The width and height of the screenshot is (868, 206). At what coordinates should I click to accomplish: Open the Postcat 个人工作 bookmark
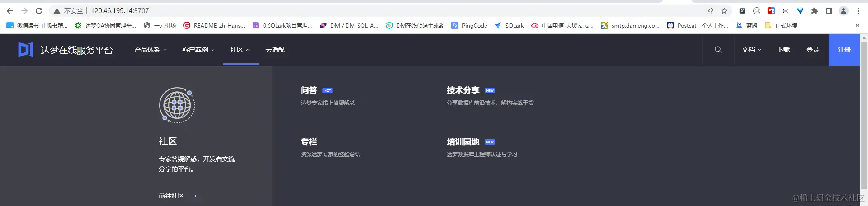pyautogui.click(x=698, y=25)
